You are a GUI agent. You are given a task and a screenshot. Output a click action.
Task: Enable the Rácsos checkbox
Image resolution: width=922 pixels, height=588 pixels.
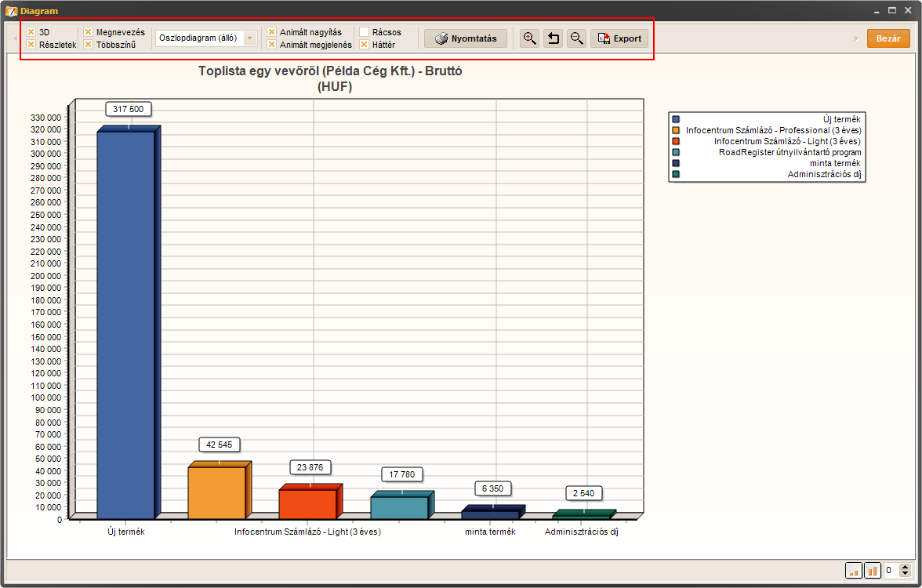[364, 31]
